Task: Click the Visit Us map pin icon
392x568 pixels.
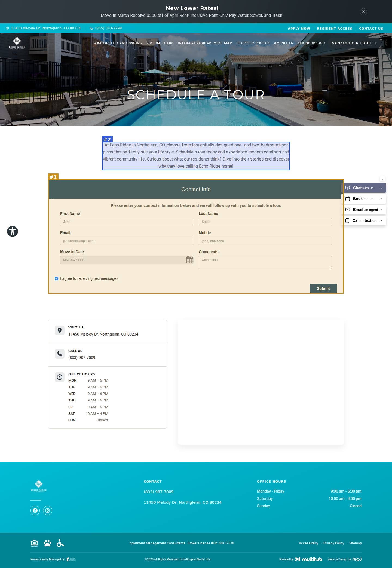Action: pos(60,330)
